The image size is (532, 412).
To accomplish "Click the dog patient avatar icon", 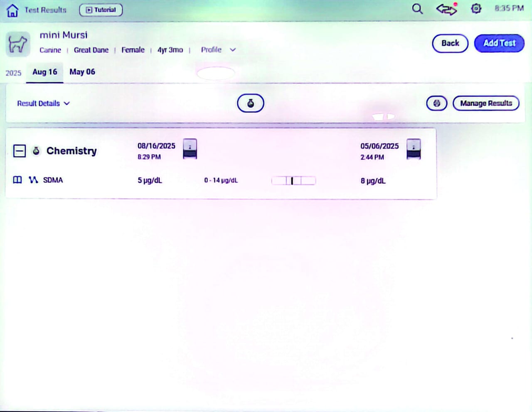I will point(18,44).
